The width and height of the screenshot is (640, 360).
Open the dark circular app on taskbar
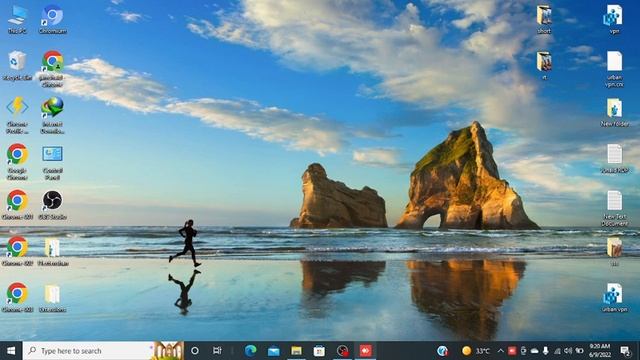point(342,351)
